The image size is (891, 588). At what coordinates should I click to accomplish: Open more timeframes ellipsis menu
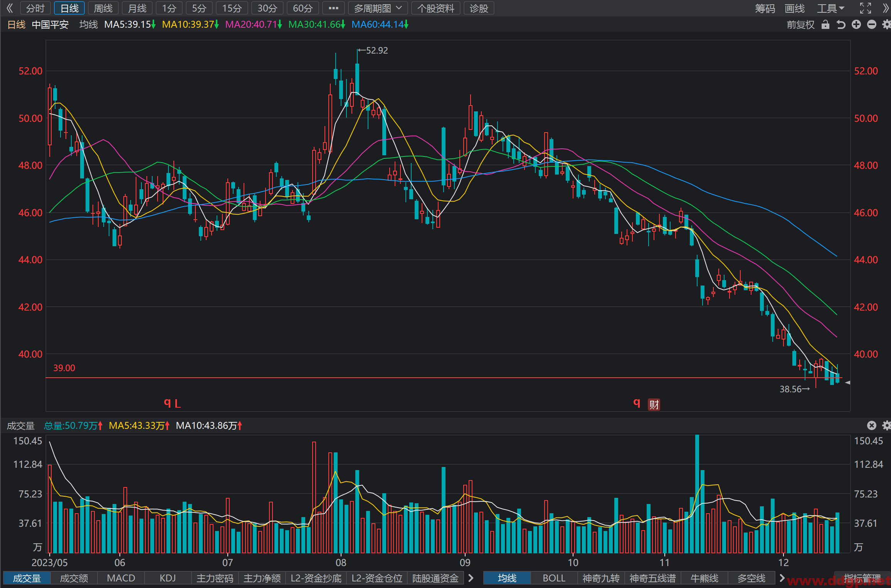pos(333,8)
